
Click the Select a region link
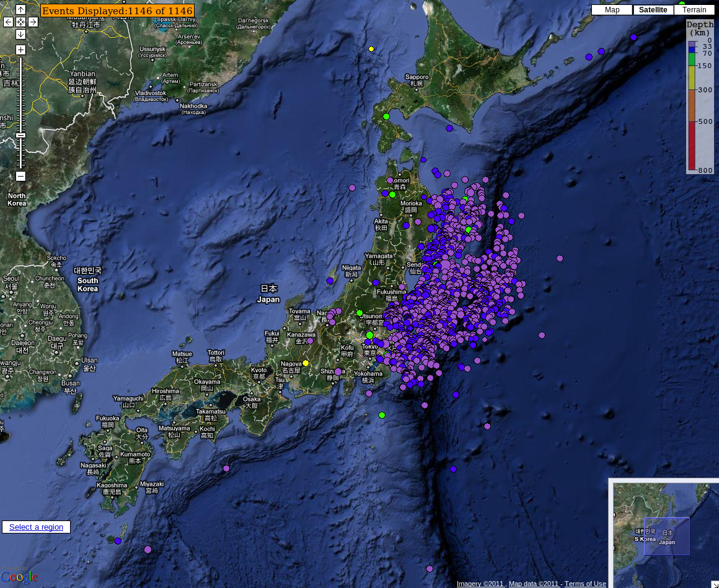(36, 527)
